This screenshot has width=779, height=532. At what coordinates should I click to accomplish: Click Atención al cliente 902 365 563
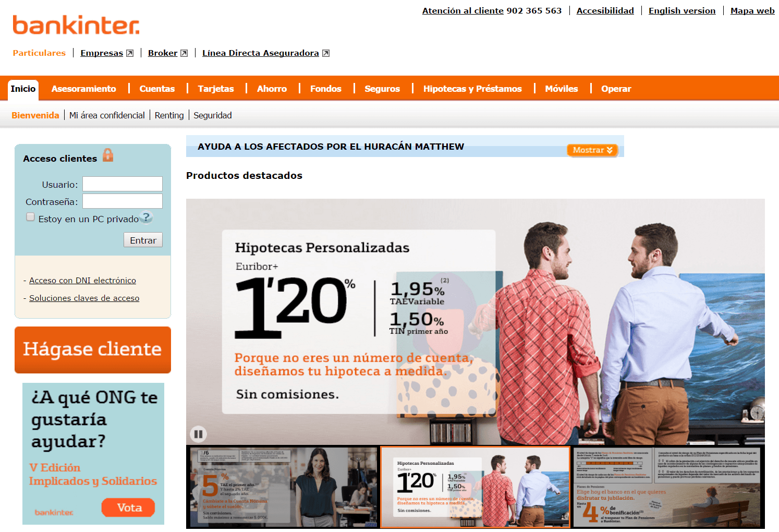pos(492,10)
